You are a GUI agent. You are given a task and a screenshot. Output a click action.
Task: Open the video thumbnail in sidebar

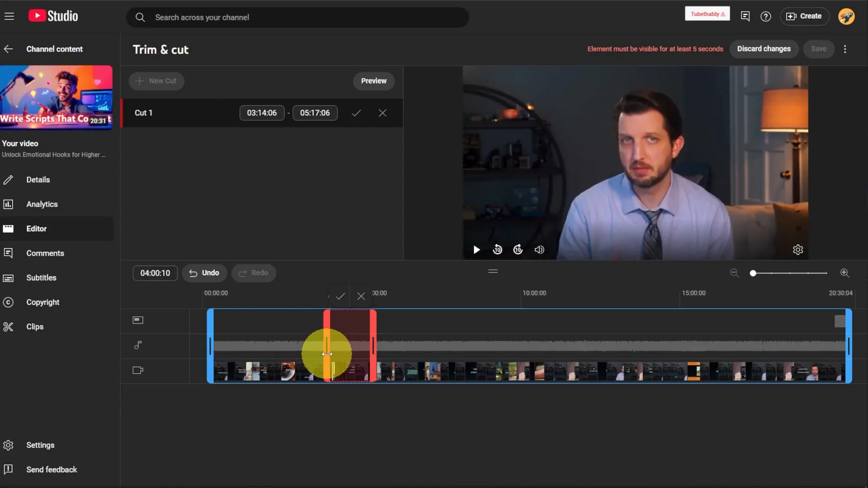(56, 97)
